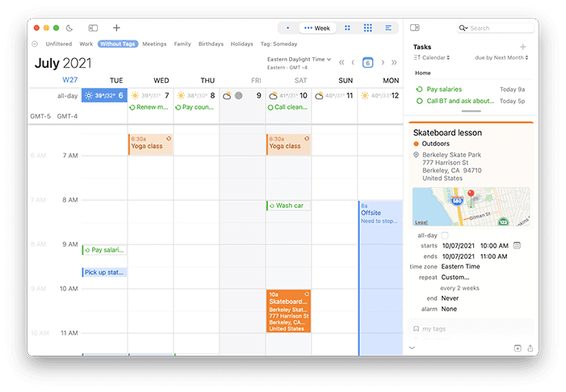566x392 pixels.
Task: Open Wednesday's Yoga class event
Action: click(x=150, y=144)
